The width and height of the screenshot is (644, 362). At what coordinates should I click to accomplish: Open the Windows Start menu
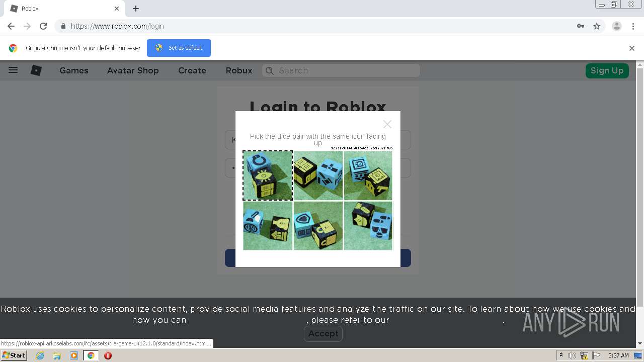point(14,355)
